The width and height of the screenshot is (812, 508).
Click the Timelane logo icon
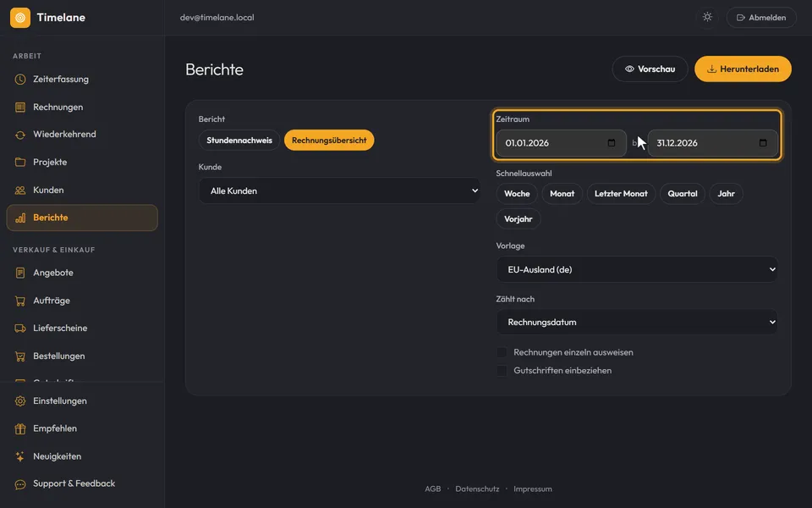point(20,18)
